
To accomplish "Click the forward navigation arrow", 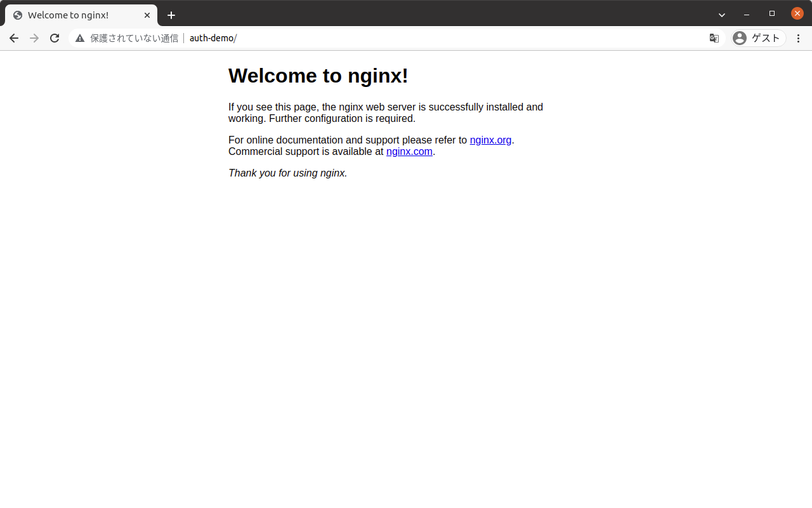I will click(34, 38).
